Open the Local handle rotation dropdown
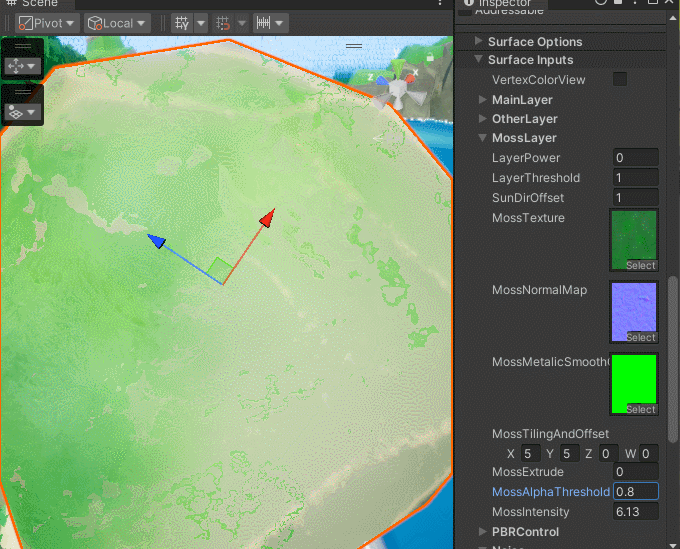This screenshot has height=549, width=680. pos(117,23)
